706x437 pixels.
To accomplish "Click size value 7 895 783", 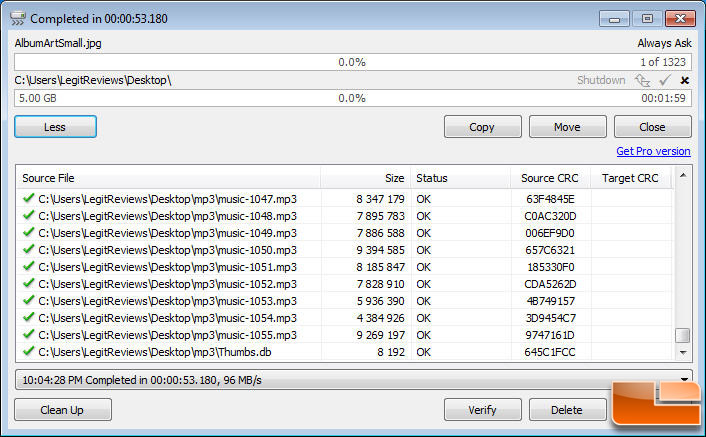I will [x=381, y=216].
